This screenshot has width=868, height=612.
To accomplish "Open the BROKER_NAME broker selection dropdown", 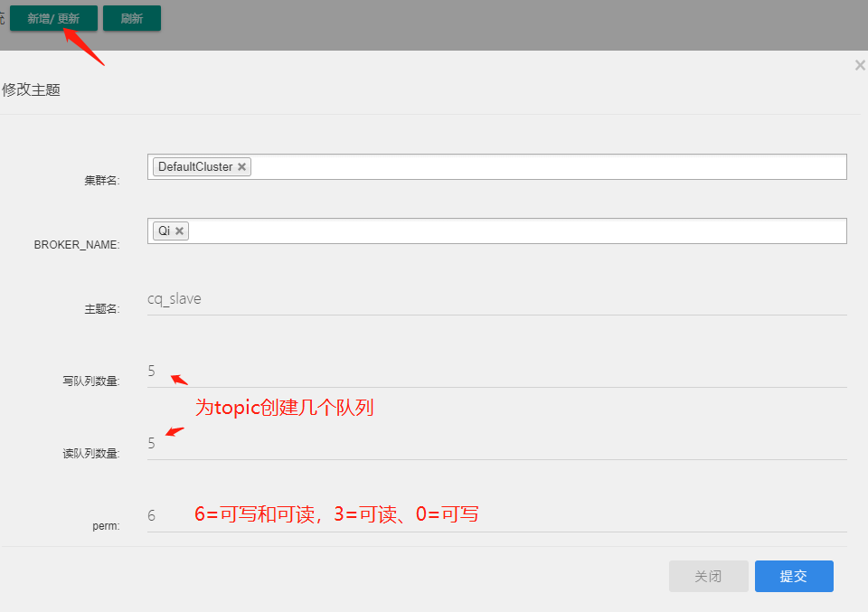I will point(542,231).
